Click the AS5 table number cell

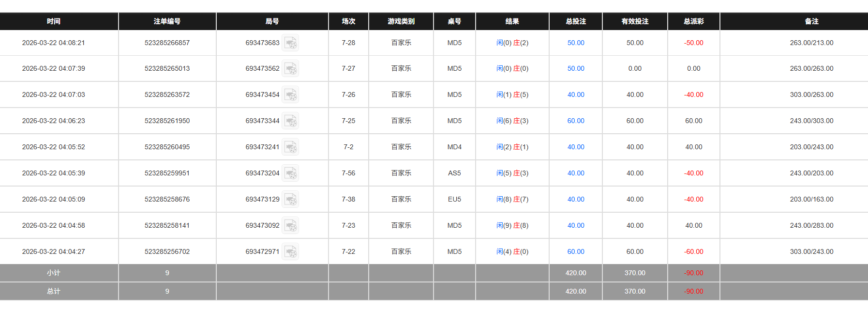[454, 173]
